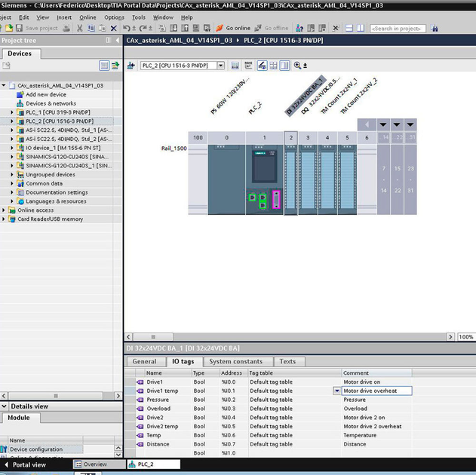Click the Search in project field
476x475 pixels.
click(398, 29)
